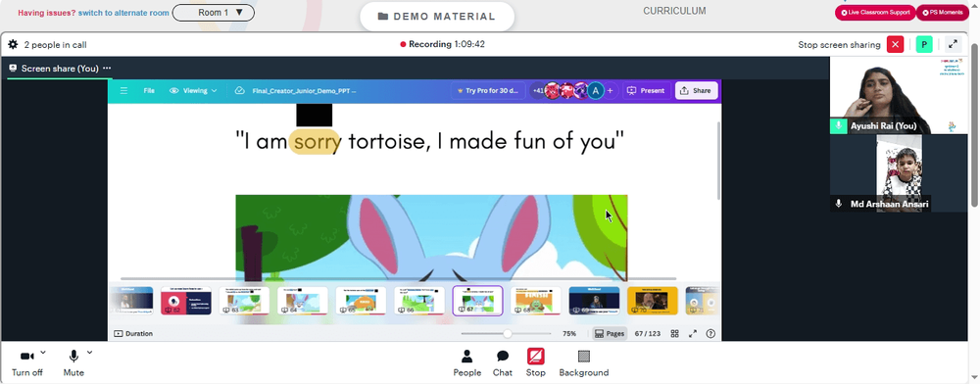The image size is (980, 384).
Task: Select slide 66 thumbnail
Action: (419, 301)
